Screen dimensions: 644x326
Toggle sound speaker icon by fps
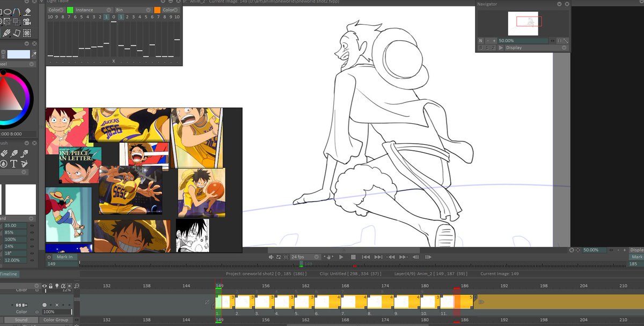coord(271,257)
